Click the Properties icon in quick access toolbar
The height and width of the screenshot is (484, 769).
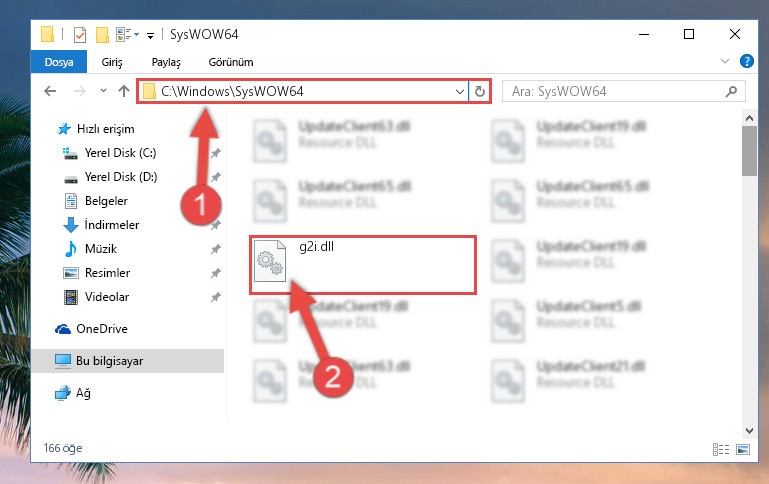(x=79, y=35)
